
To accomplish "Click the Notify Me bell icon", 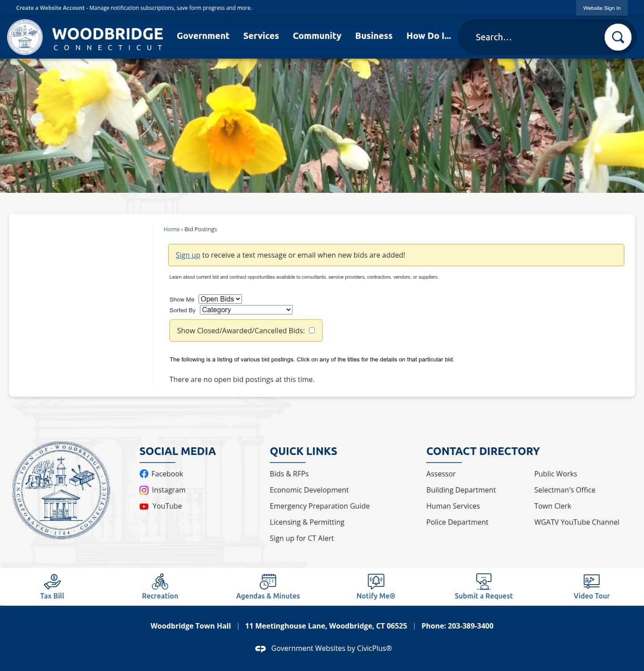I will click(375, 582).
